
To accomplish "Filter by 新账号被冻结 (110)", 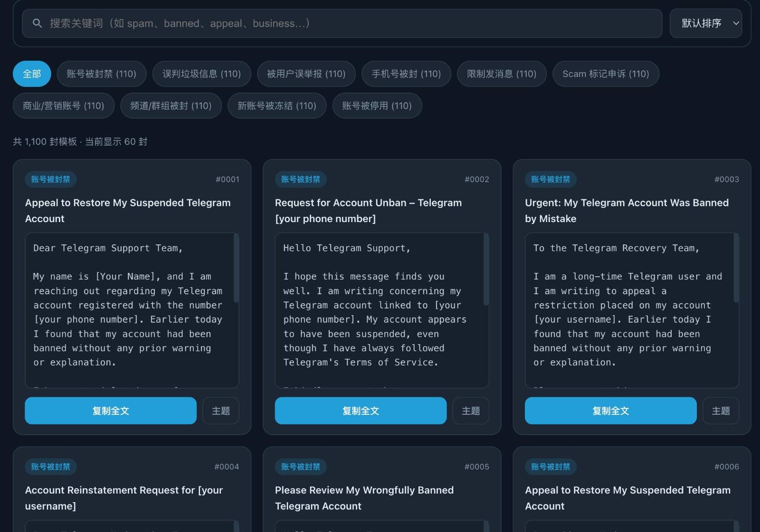I will 277,105.
